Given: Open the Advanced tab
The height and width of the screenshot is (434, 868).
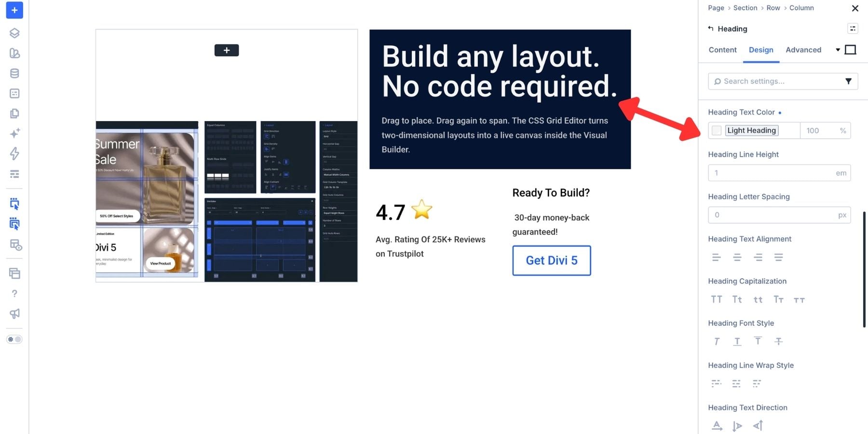Looking at the screenshot, I should coord(803,50).
